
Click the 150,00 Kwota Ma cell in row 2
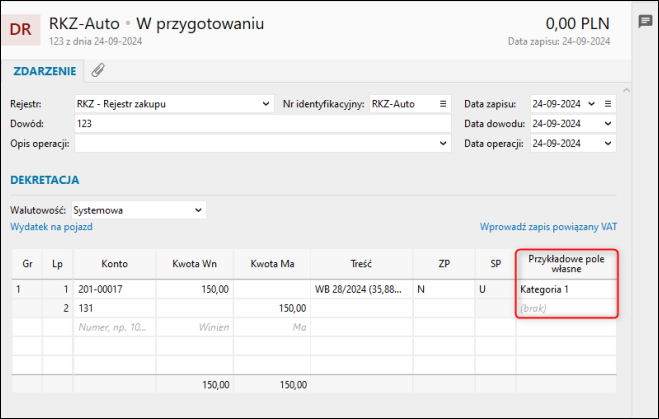(272, 308)
